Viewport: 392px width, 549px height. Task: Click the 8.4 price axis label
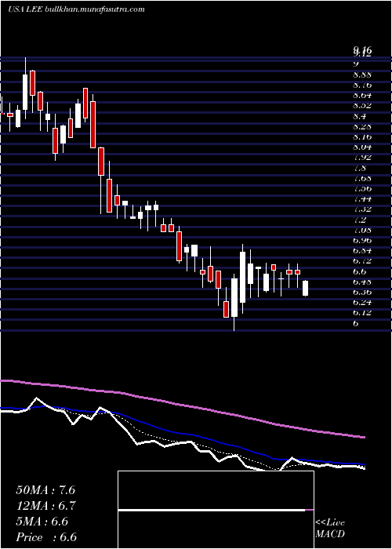click(x=360, y=116)
